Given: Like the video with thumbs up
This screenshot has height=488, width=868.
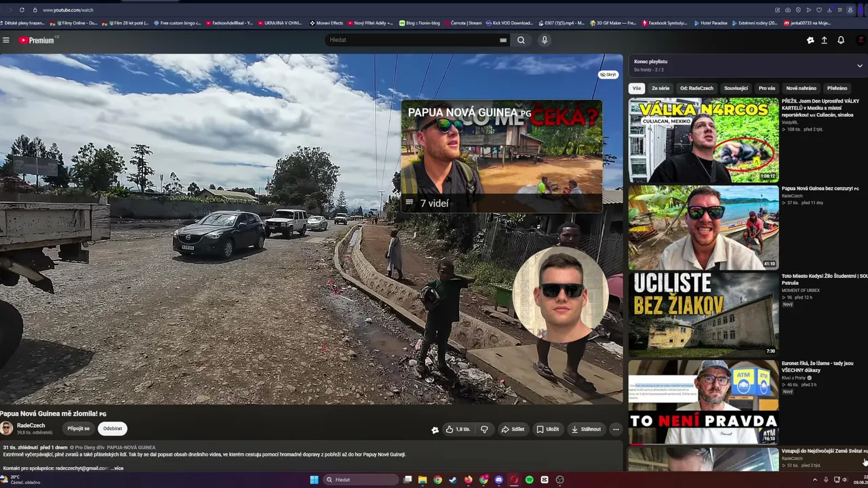Looking at the screenshot, I should (458, 429).
